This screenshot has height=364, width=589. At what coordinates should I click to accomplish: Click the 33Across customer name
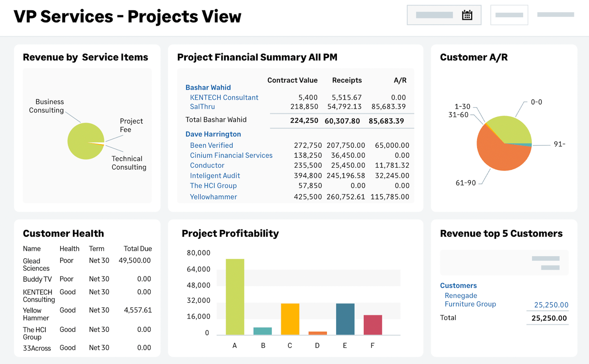point(37,348)
